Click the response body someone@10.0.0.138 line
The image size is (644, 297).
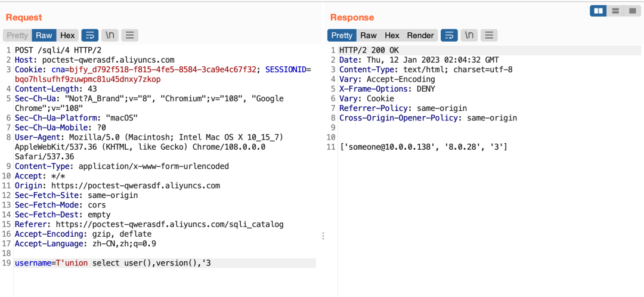click(423, 147)
